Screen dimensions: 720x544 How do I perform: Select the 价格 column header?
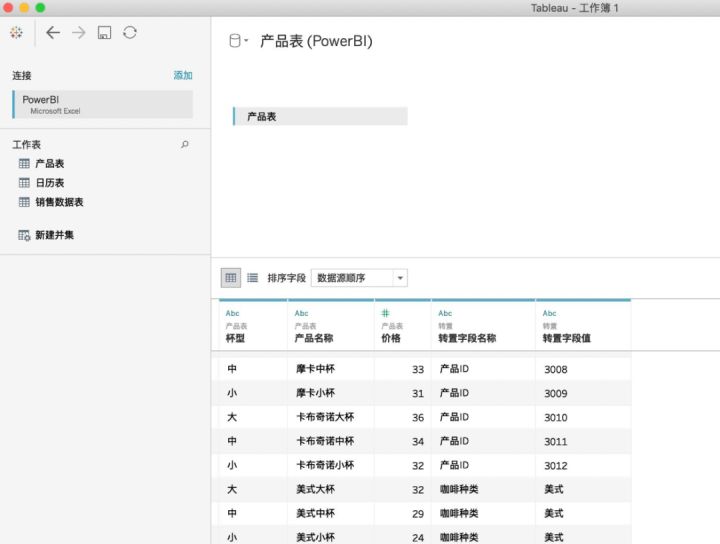403,326
